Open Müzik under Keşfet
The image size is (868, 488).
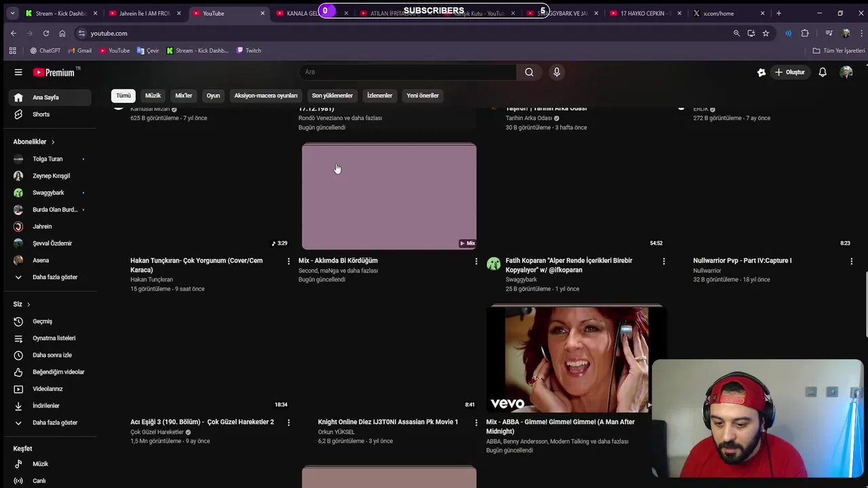tap(51, 464)
